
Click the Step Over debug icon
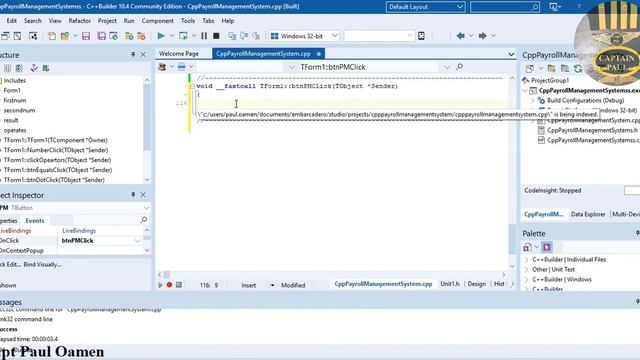pos(244,36)
